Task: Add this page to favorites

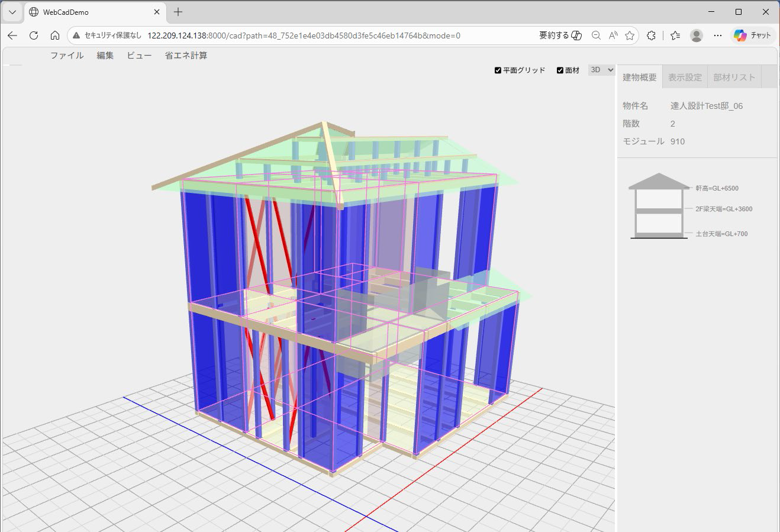Action: click(630, 36)
